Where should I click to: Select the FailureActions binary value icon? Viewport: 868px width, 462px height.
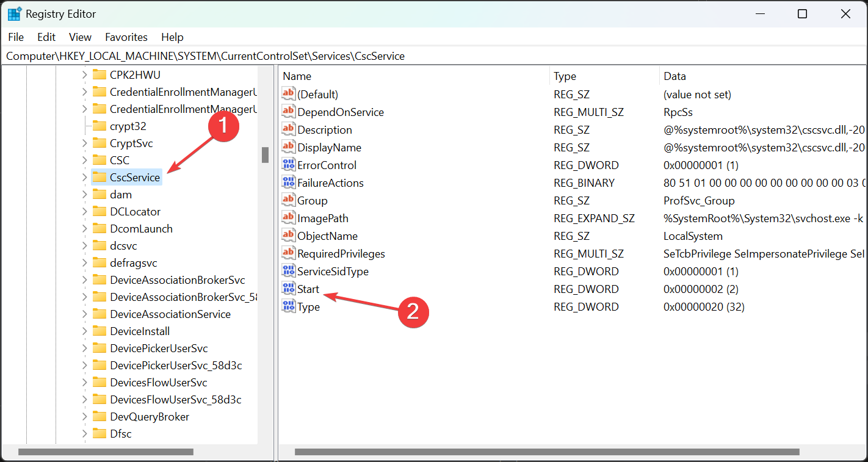pyautogui.click(x=288, y=182)
